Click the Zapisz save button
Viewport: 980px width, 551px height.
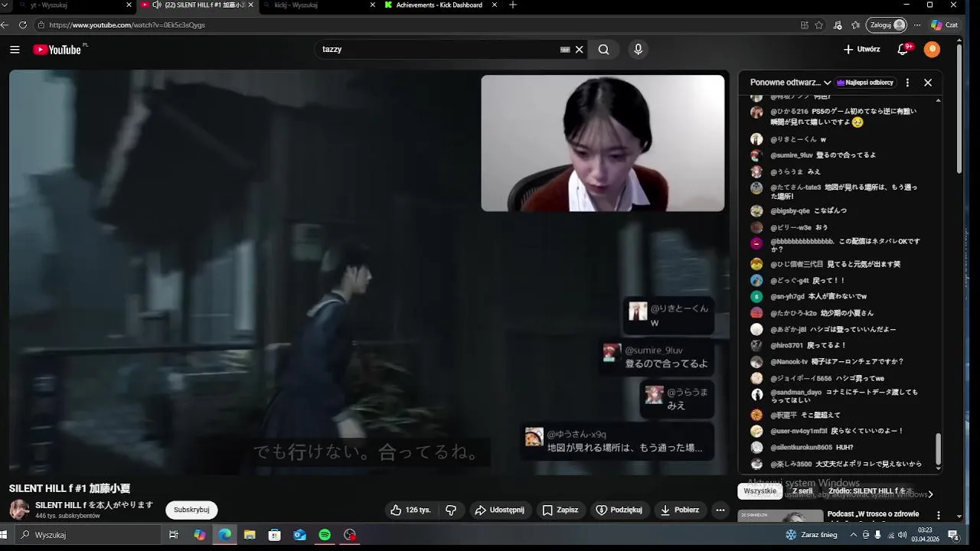560,510
